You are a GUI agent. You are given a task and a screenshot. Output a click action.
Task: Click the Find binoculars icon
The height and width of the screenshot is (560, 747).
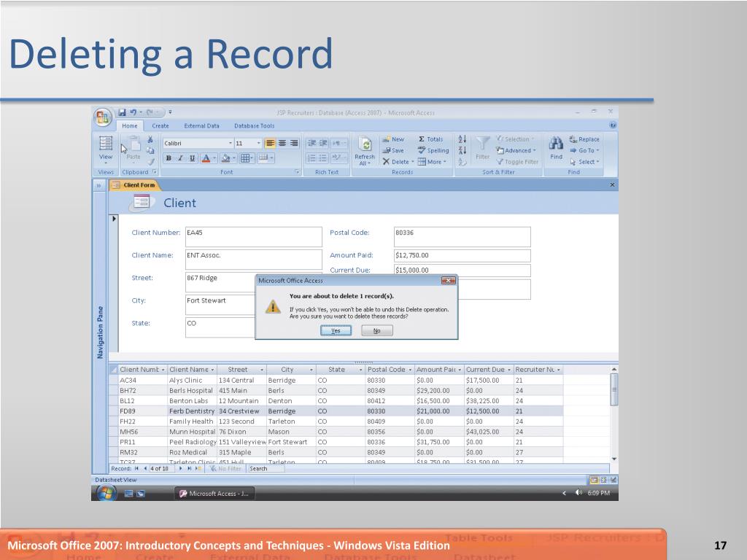(x=556, y=148)
